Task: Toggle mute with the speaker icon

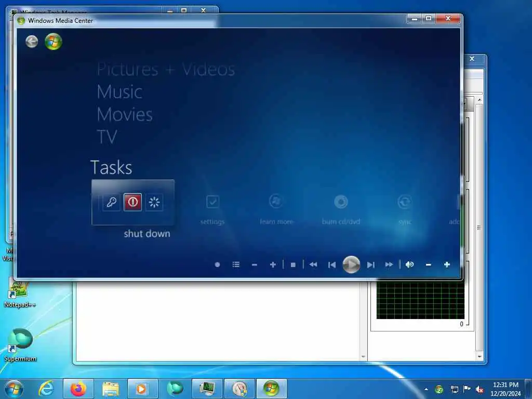Action: click(409, 264)
